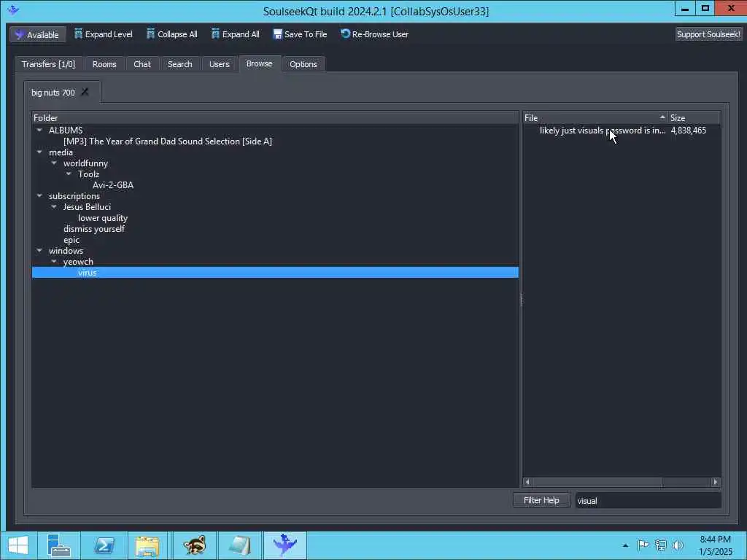
Task: Select the 'epic' folder
Action: 71,239
